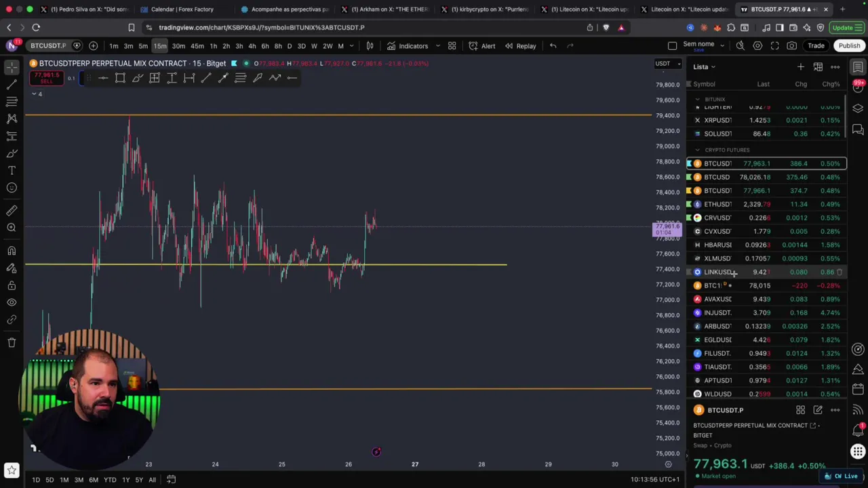Open BTCUSDT.P symbol search box
The height and width of the screenshot is (488, 868).
[49, 45]
